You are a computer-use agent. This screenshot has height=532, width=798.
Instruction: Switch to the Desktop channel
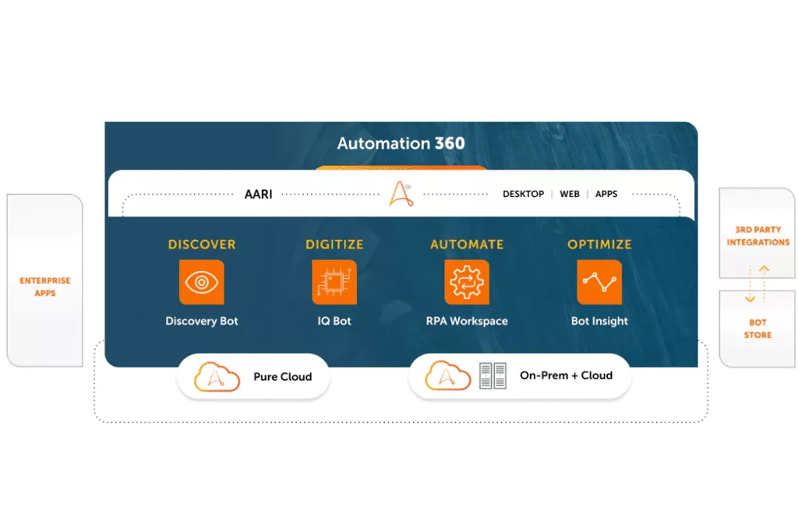coord(523,194)
